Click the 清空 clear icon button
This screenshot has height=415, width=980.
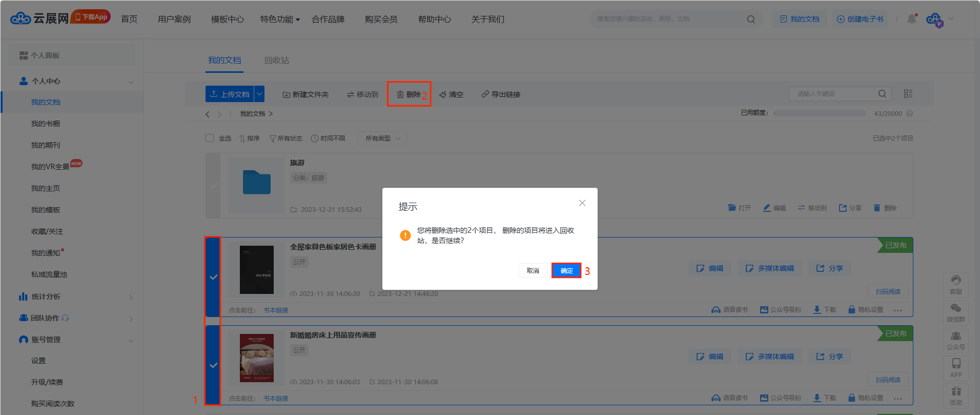coord(443,94)
